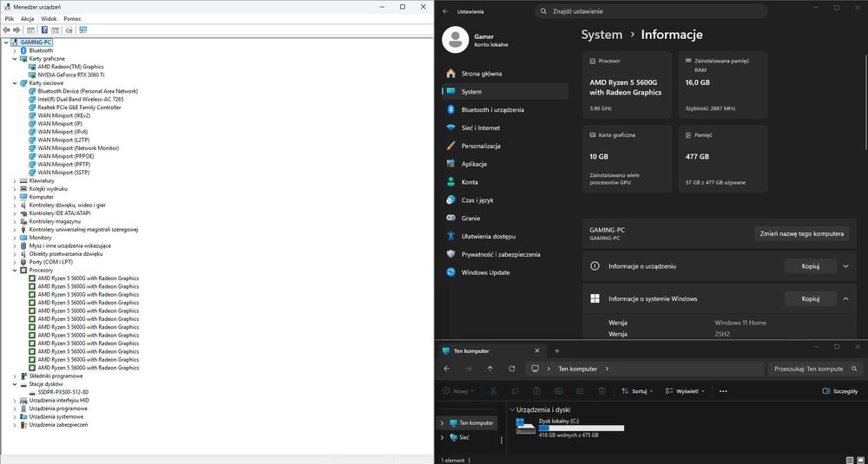Open Windows Update in Settings sidebar

pos(505,272)
